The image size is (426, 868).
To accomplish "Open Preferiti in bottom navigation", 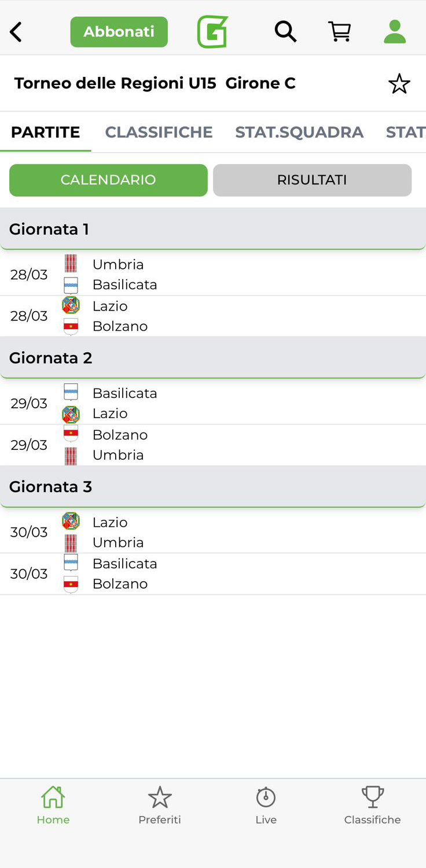I will click(x=160, y=805).
